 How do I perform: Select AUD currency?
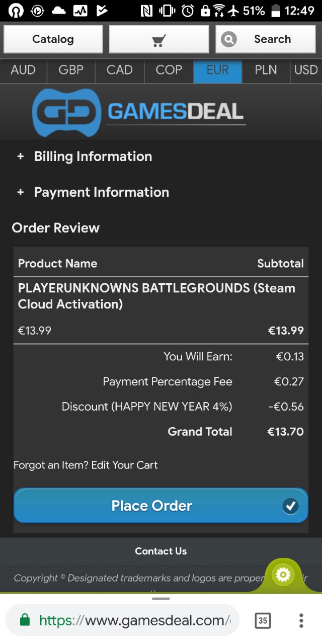coord(23,70)
